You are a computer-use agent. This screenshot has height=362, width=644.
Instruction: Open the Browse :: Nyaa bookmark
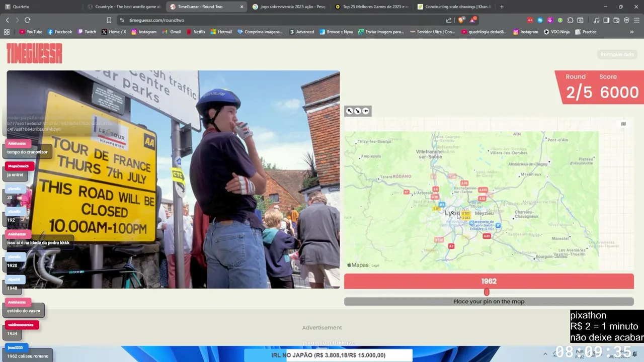tap(336, 32)
